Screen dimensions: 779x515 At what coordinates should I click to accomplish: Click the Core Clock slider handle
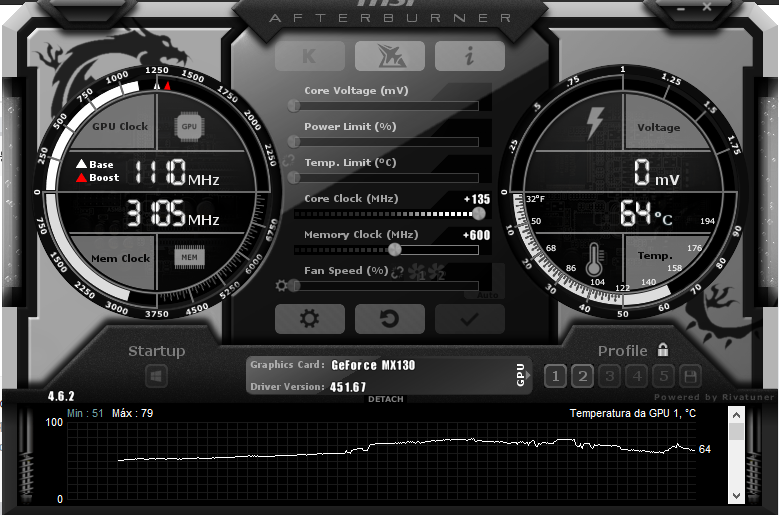click(478, 214)
